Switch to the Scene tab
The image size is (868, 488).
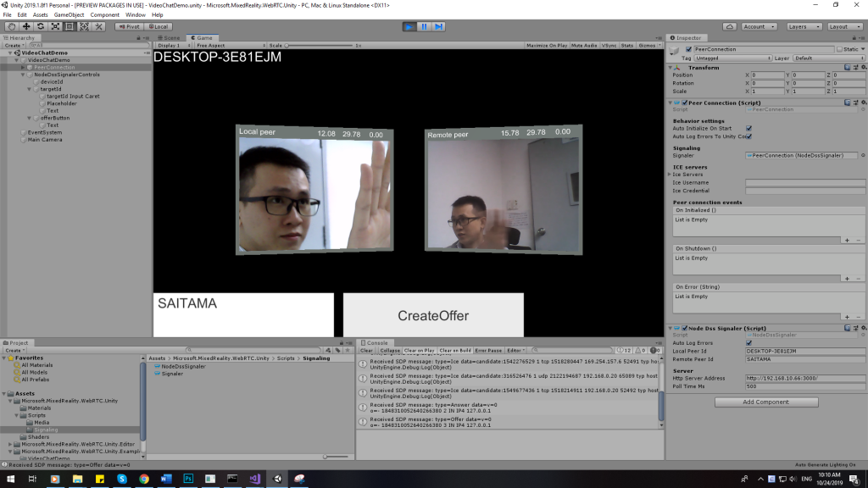[170, 37]
